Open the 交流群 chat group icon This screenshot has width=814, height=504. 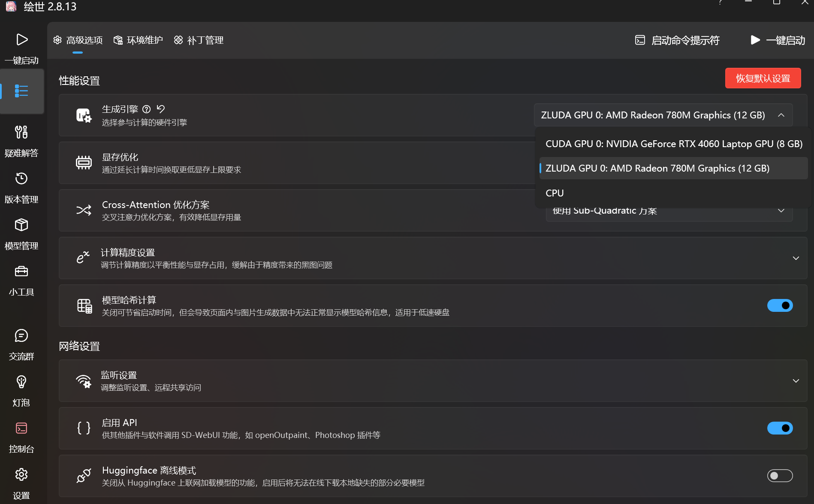(21, 335)
